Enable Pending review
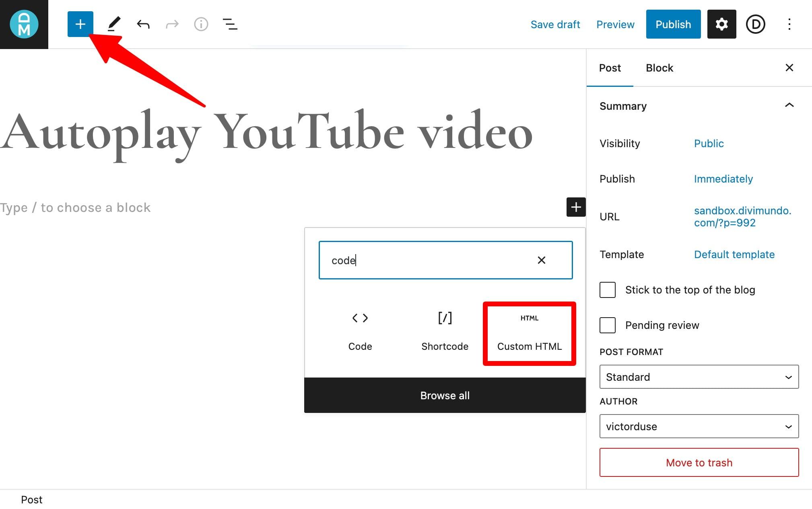The image size is (812, 509). tap(608, 325)
